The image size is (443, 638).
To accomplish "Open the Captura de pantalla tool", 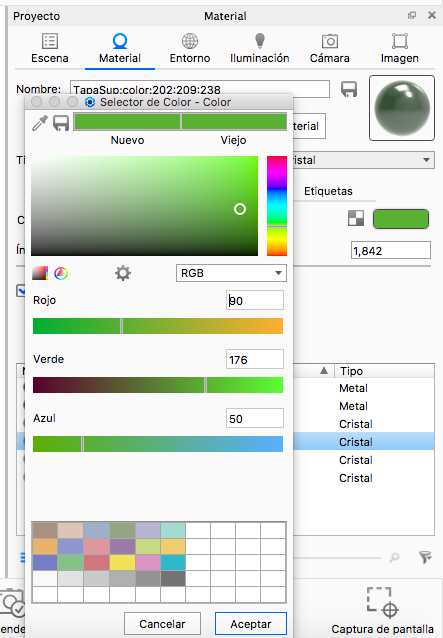I will pos(382,610).
